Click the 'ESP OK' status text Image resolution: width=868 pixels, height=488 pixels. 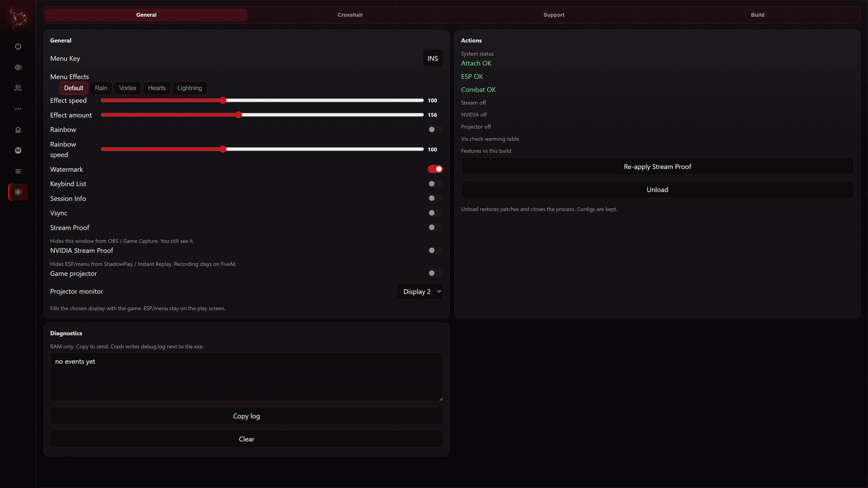click(x=472, y=76)
